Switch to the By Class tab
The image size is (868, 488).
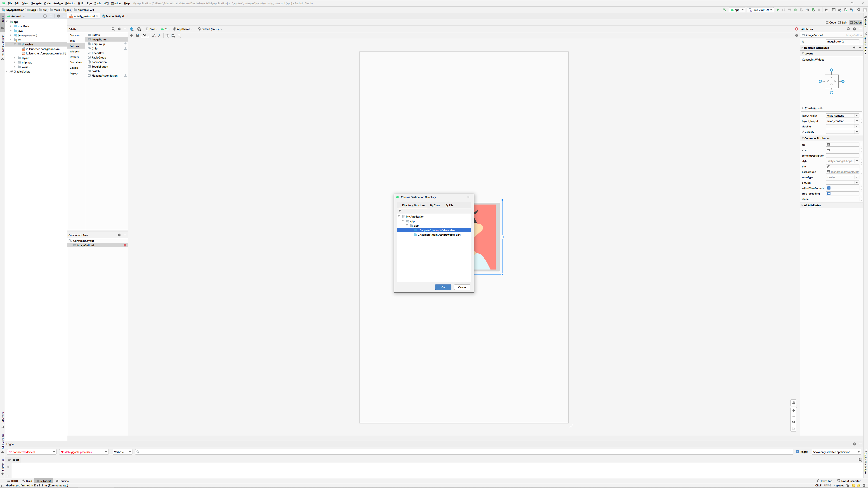click(x=435, y=205)
